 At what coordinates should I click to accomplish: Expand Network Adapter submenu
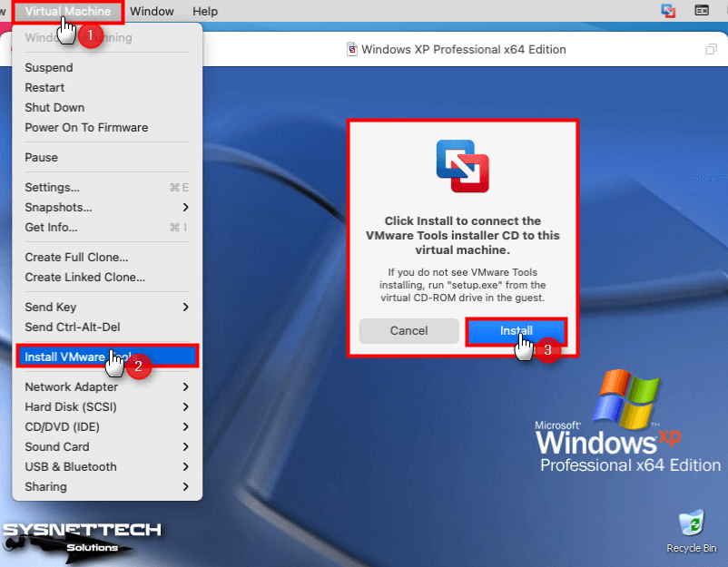tap(107, 387)
